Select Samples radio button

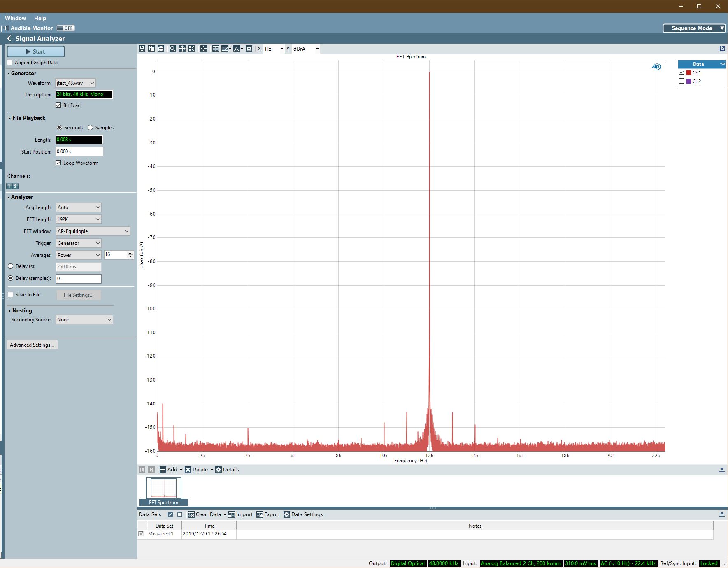point(91,128)
